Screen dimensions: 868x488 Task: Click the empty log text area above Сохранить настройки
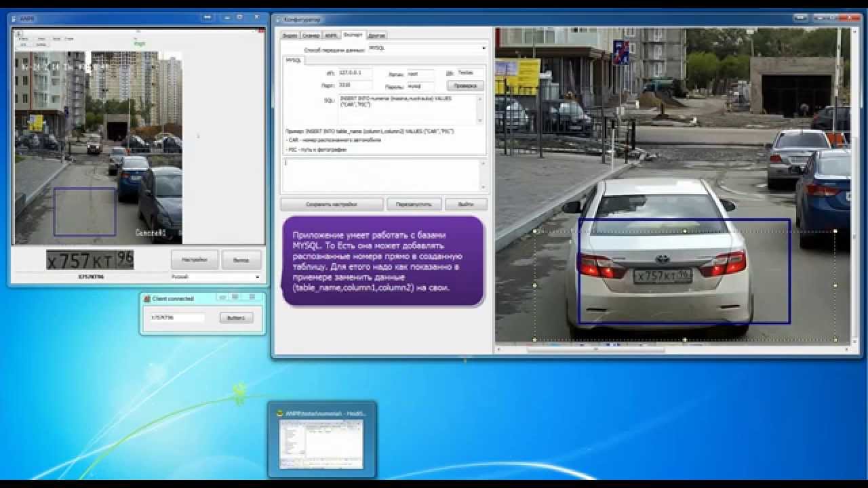pos(380,175)
